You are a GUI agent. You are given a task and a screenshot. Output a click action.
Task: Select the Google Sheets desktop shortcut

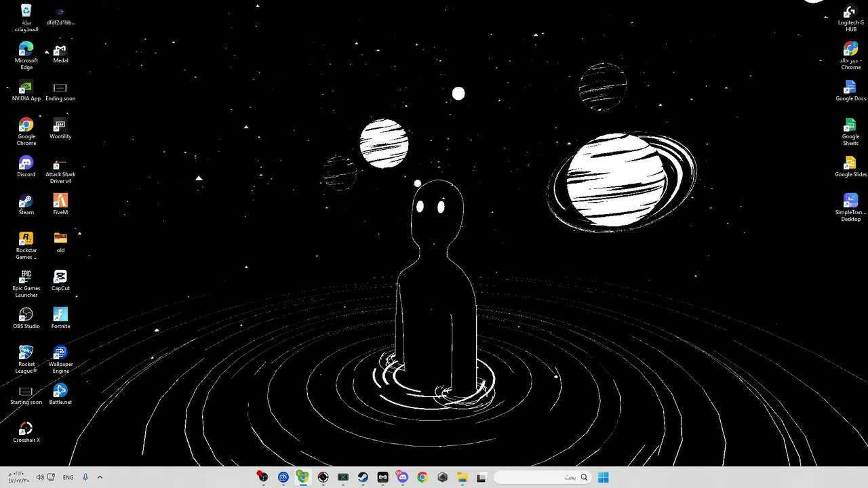[x=850, y=131]
